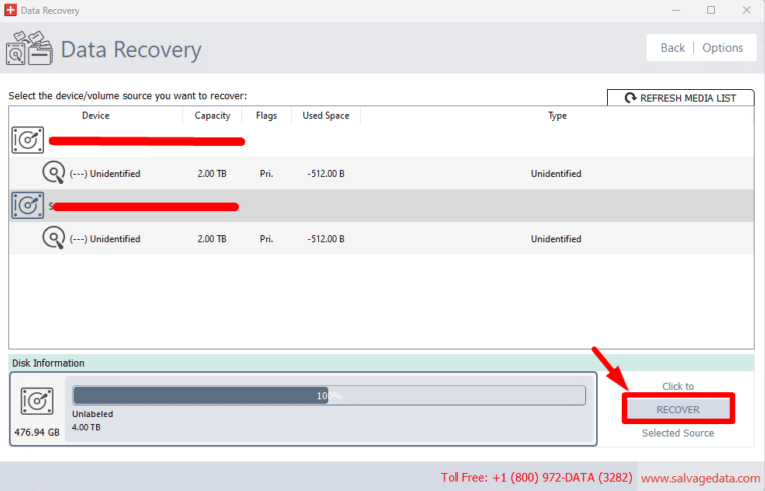Click magnifier icon of second Unidentified volume
765x491 pixels.
point(53,238)
